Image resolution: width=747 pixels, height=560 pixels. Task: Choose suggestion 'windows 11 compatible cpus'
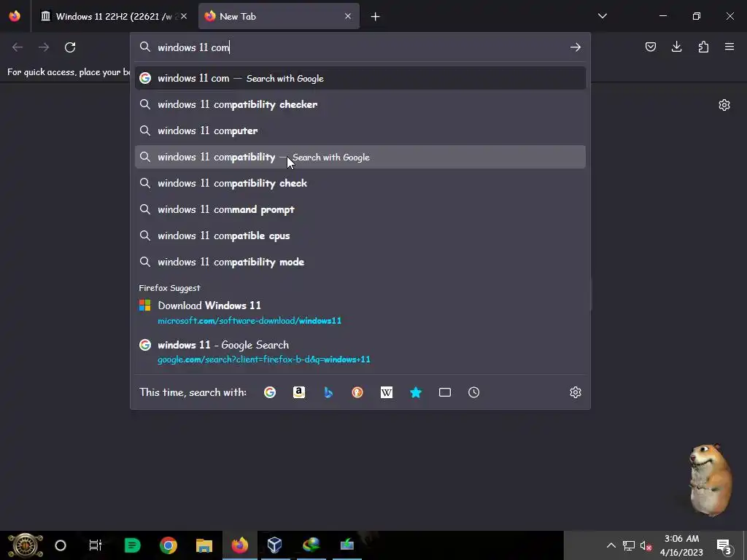[x=360, y=236]
